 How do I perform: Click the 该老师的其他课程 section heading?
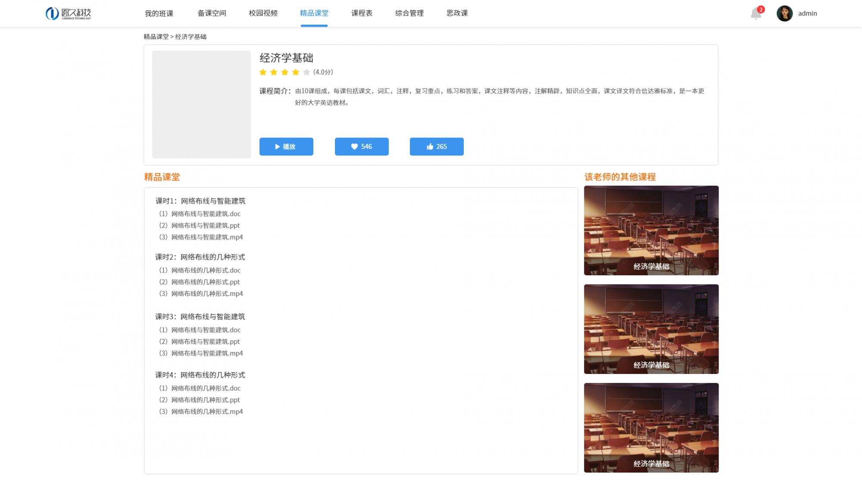coord(620,177)
